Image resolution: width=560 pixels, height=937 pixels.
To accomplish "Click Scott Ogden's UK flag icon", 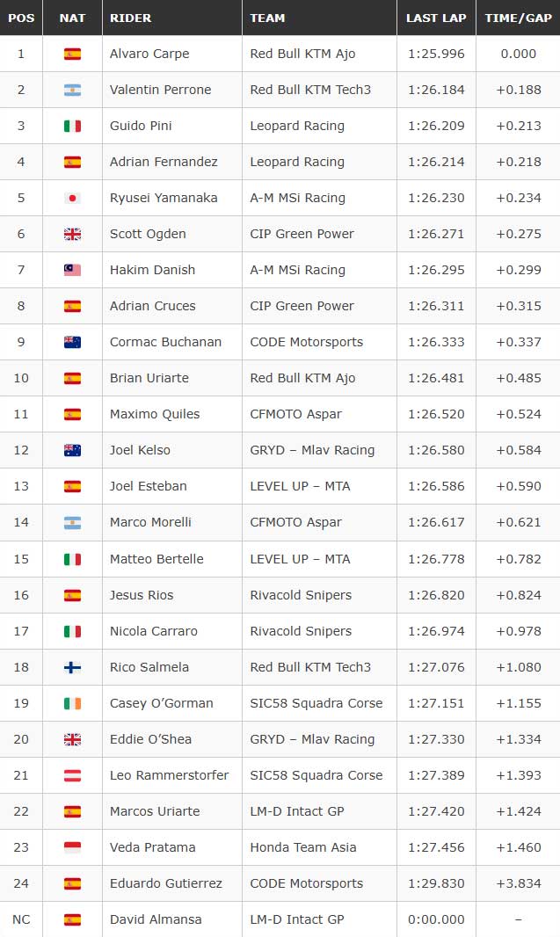I will (x=72, y=234).
